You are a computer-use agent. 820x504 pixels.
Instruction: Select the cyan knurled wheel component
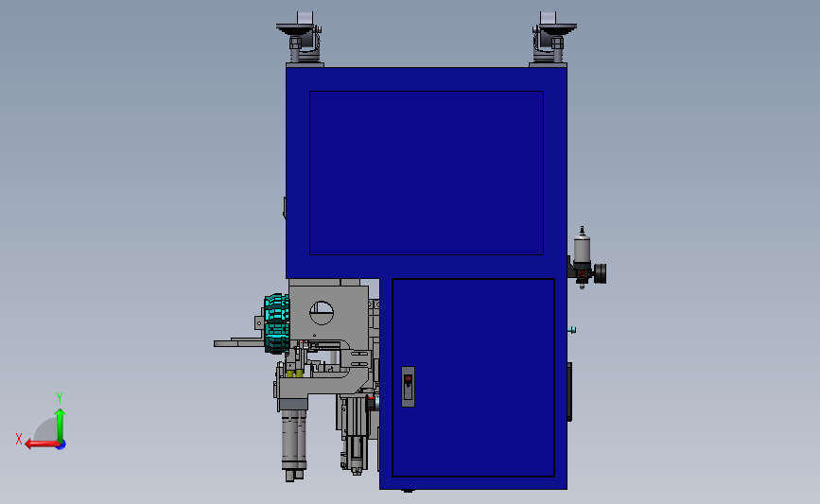coord(277,323)
